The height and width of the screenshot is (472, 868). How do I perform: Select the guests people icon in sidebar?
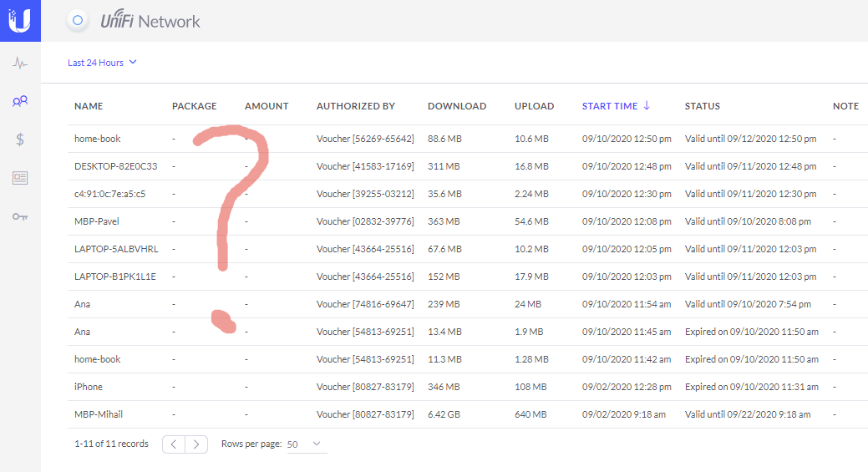[x=20, y=101]
